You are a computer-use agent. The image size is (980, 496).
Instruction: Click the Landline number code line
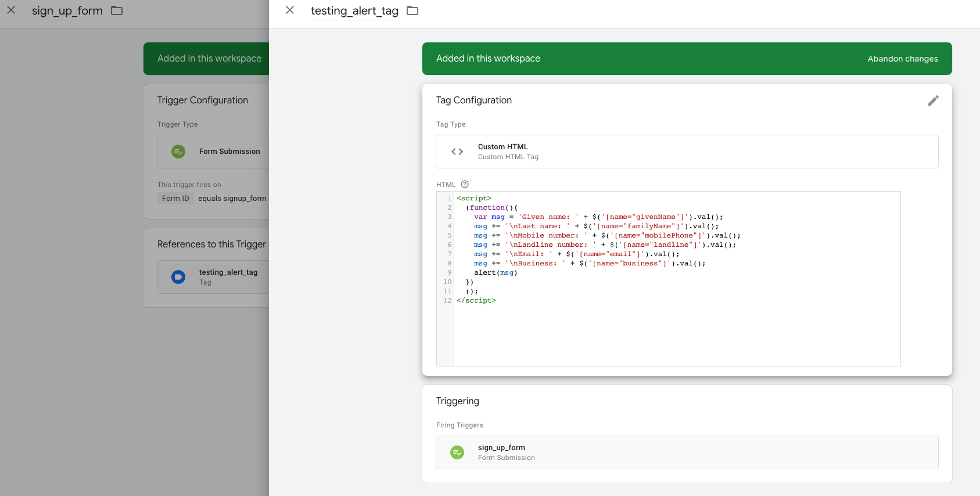click(605, 245)
